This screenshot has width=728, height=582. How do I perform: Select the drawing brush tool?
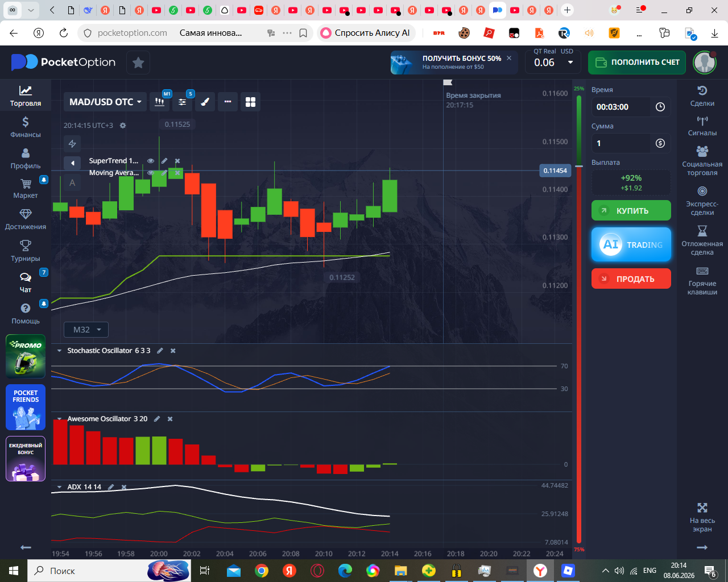(205, 102)
